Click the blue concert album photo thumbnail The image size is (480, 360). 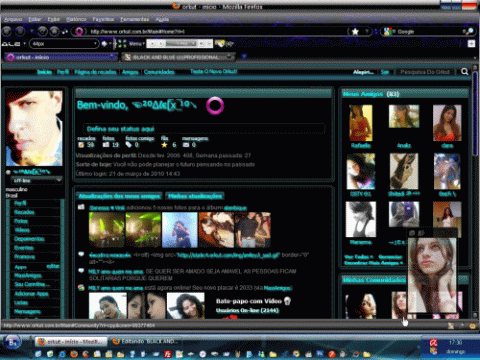click(179, 230)
